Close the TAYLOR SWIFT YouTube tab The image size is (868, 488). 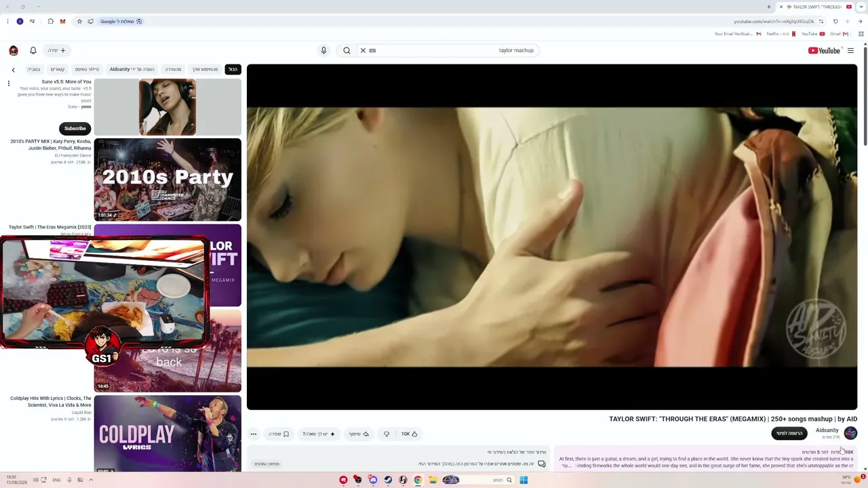781,7
